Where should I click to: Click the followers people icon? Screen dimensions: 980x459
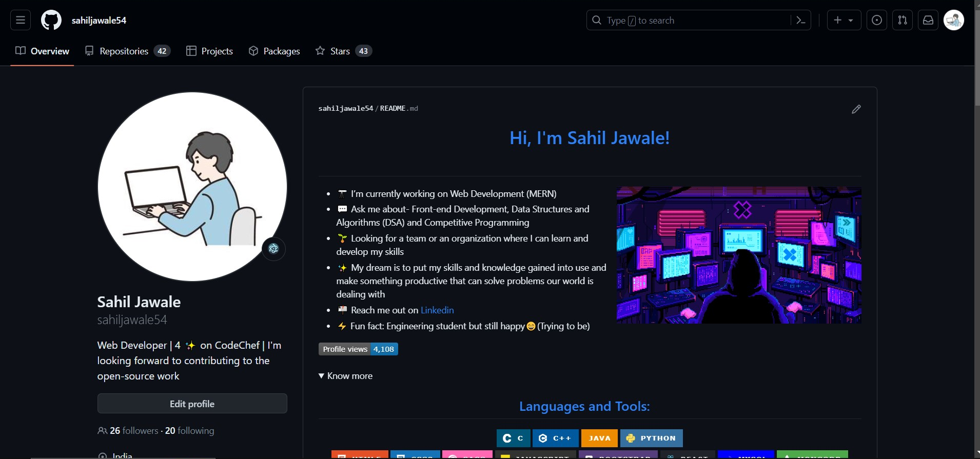(x=102, y=431)
